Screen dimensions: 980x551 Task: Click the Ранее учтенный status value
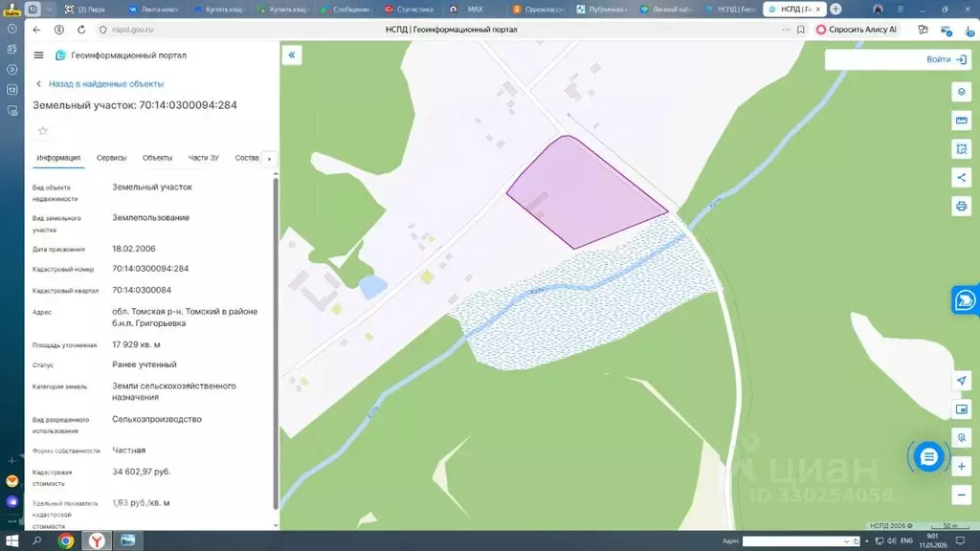coord(145,364)
